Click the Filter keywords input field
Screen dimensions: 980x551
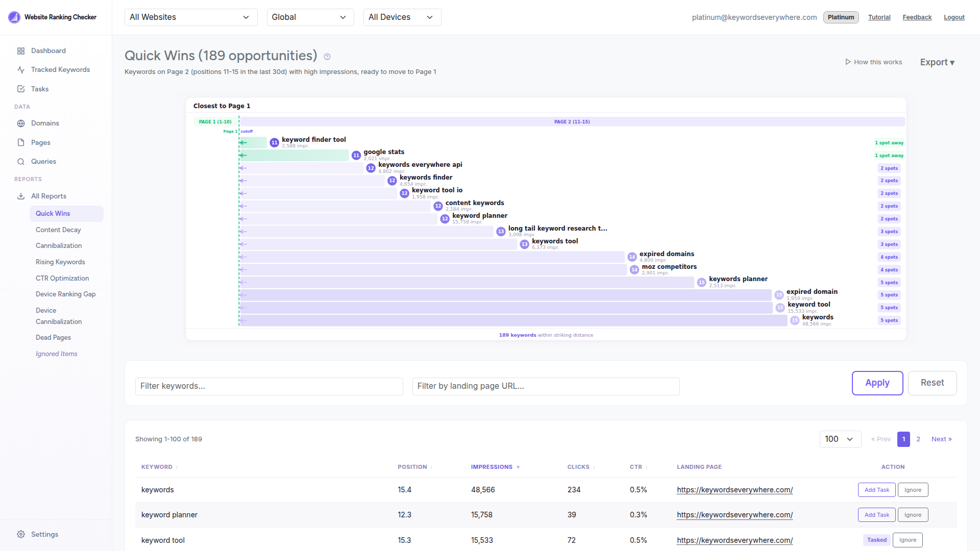(x=269, y=386)
